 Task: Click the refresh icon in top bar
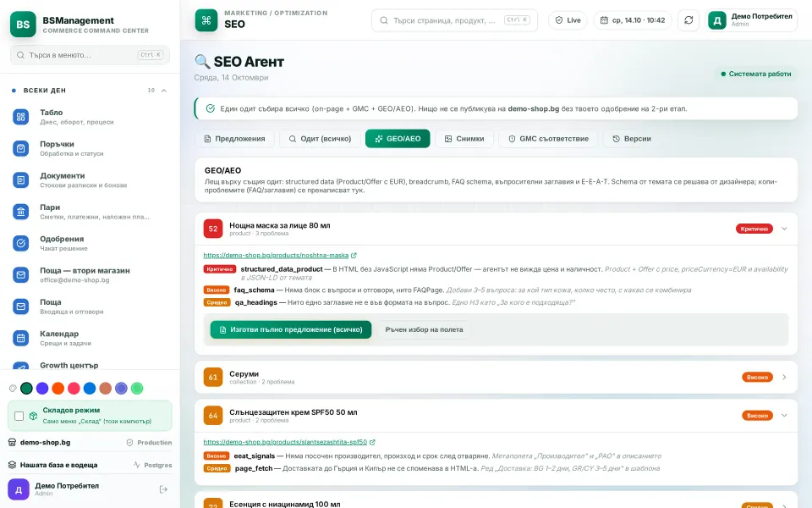689,20
